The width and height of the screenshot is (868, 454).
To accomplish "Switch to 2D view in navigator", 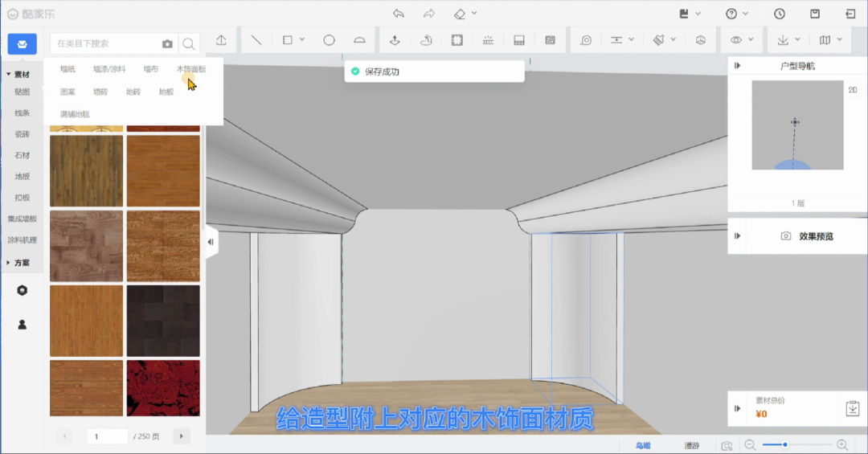I will pos(853,90).
